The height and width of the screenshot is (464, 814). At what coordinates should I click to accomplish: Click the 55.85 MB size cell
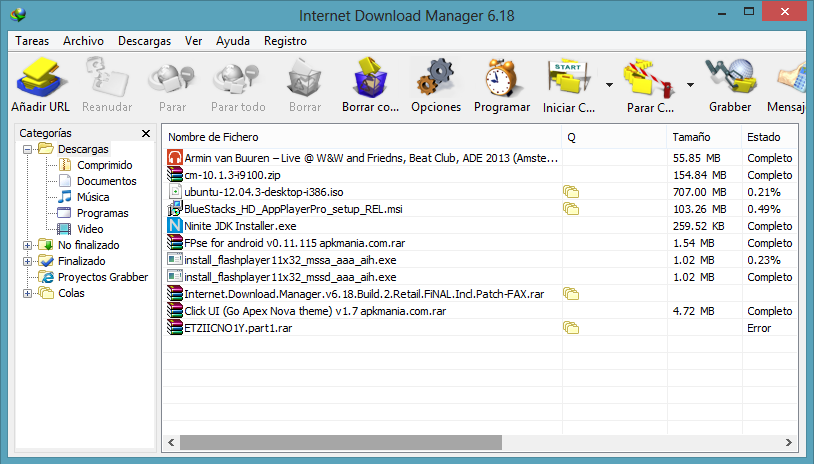[697, 158]
